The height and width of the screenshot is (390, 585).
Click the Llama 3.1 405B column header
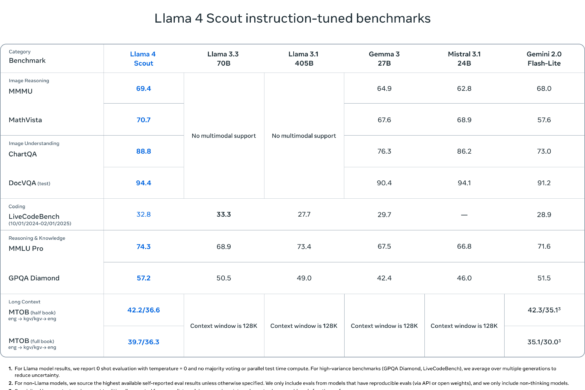(x=303, y=59)
